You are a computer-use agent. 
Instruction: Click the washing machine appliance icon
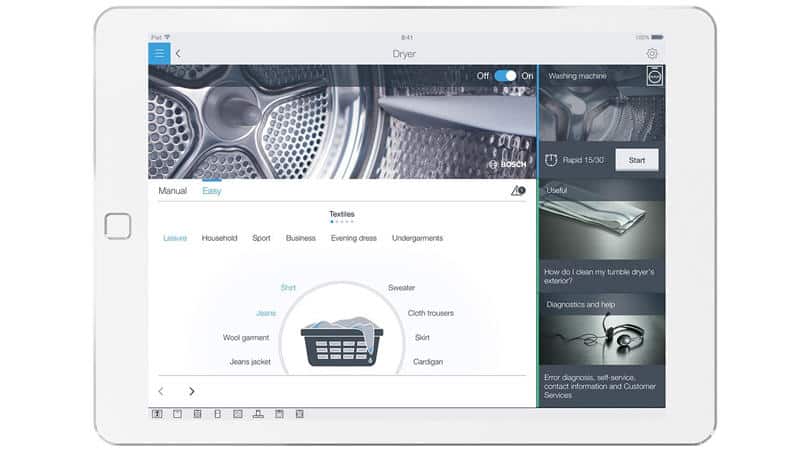tap(655, 76)
